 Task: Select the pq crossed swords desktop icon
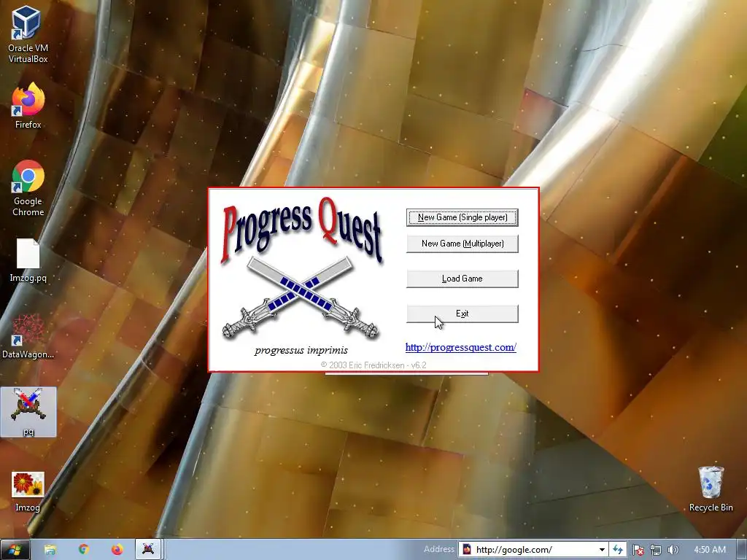28,412
